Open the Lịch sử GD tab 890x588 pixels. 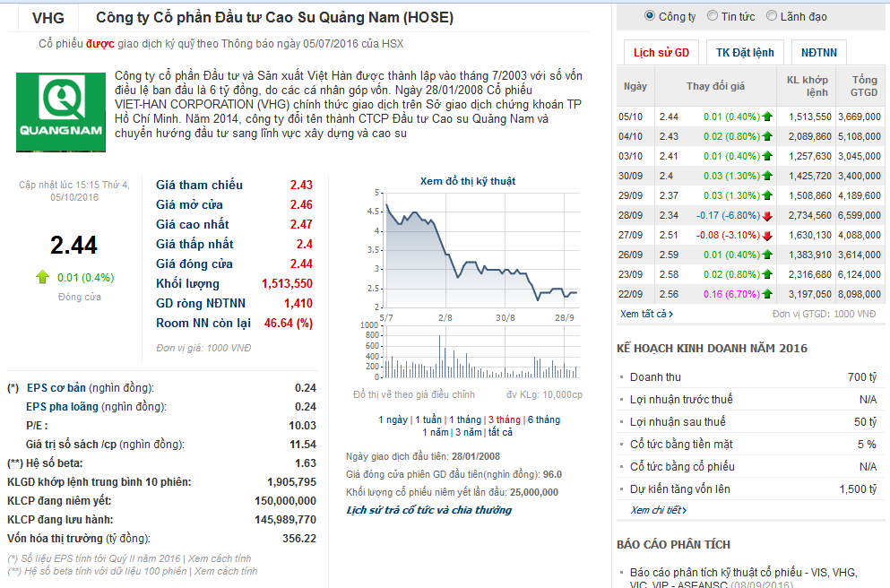(x=661, y=53)
